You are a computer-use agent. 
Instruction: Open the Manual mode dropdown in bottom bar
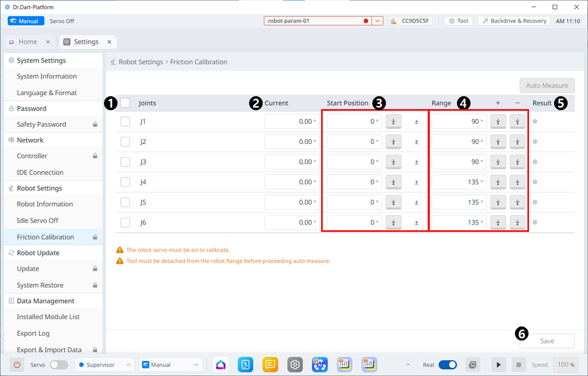(170, 365)
